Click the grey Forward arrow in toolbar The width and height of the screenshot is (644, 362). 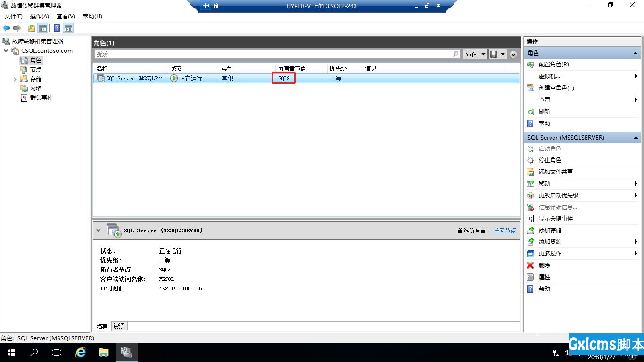(x=17, y=28)
